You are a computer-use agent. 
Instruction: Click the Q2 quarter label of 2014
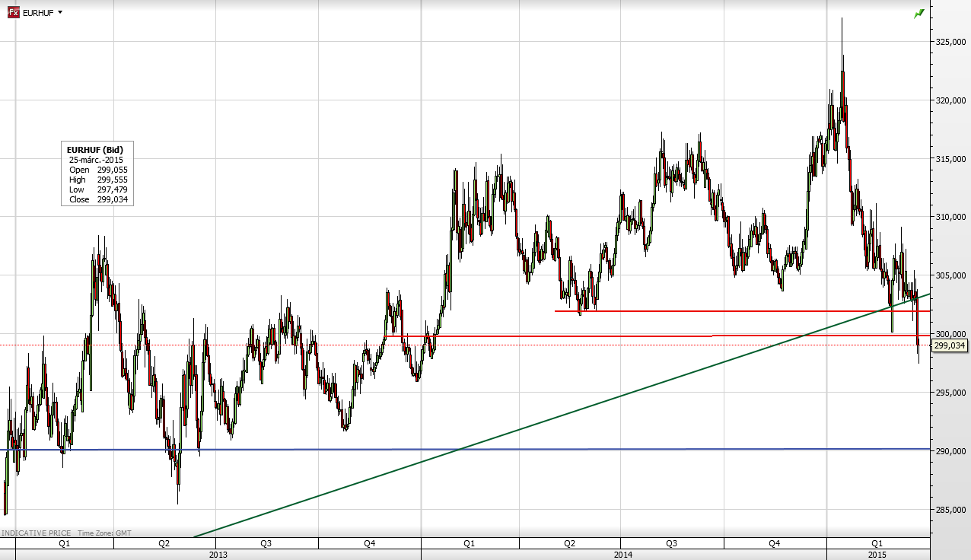point(570,544)
